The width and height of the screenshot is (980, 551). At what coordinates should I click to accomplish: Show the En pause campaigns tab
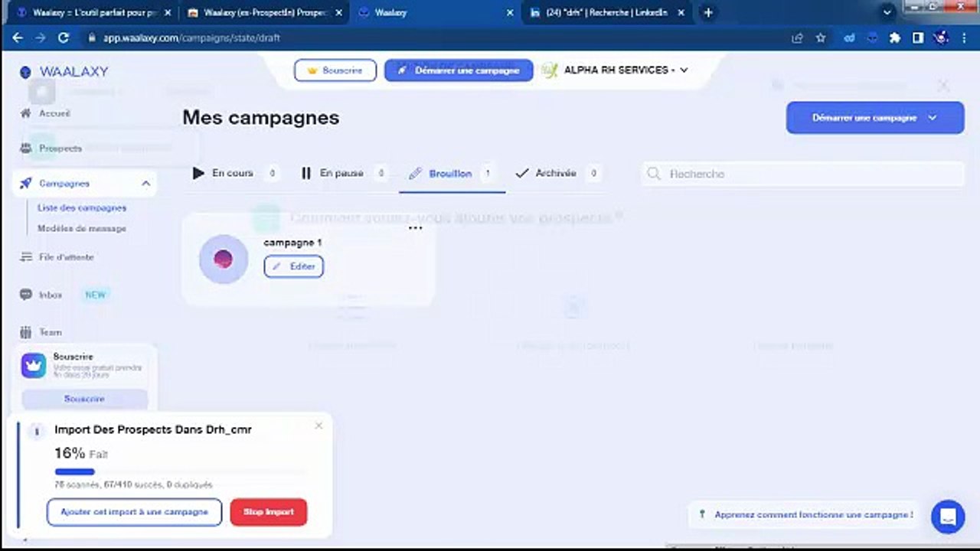pos(341,174)
